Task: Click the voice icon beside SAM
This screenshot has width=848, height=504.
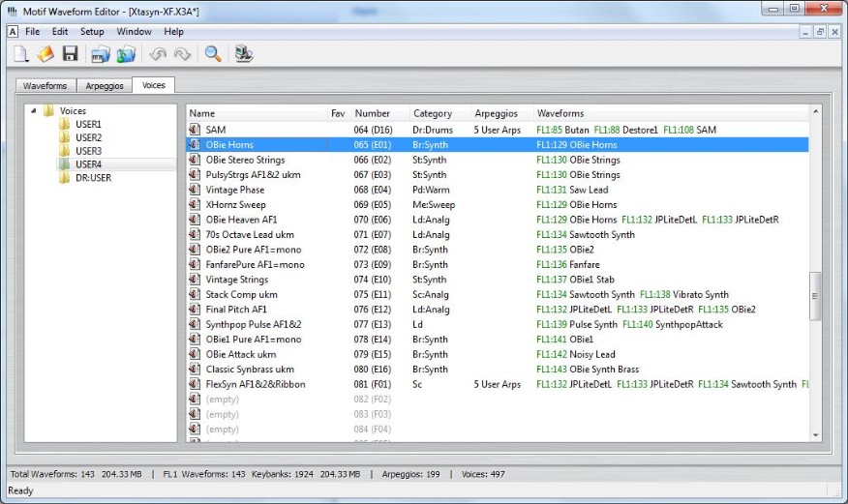Action: (195, 130)
